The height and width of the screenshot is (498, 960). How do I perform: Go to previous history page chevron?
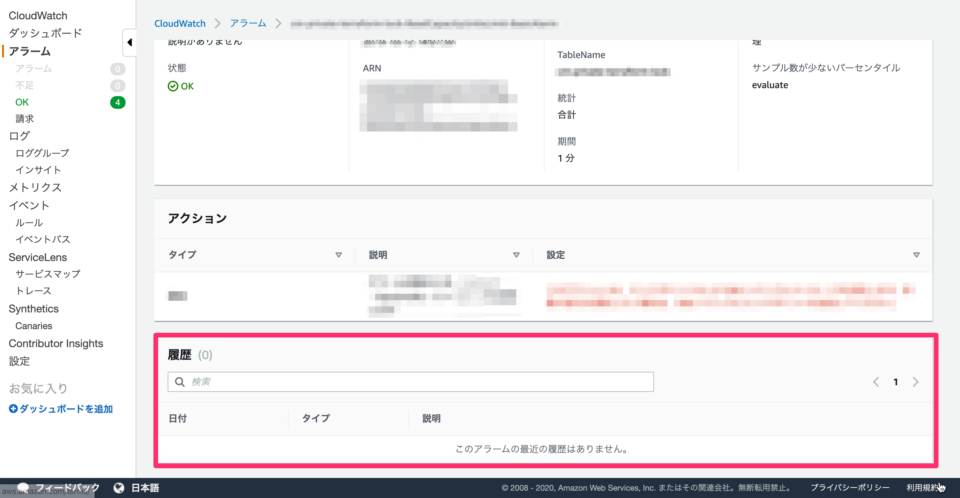(x=876, y=382)
